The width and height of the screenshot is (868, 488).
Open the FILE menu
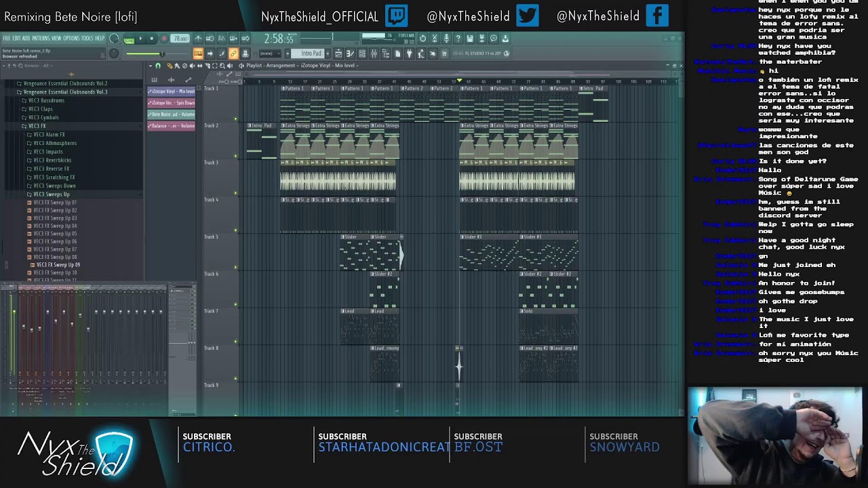click(6, 39)
